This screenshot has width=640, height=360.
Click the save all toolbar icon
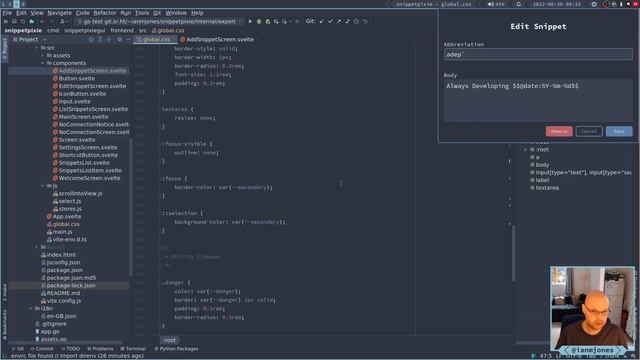coord(14,21)
